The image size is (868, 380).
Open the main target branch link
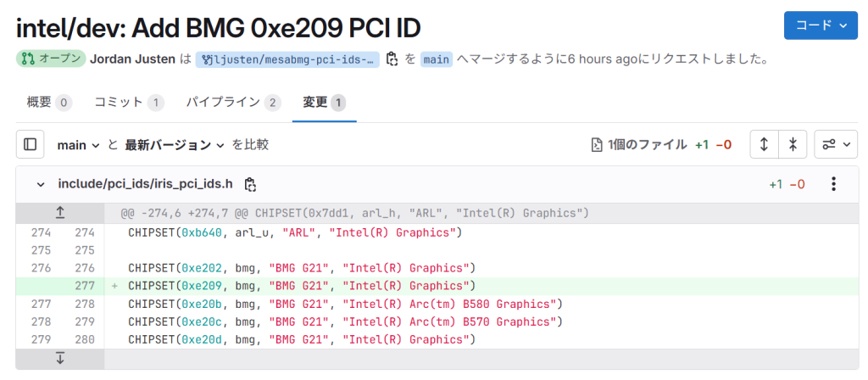point(437,59)
